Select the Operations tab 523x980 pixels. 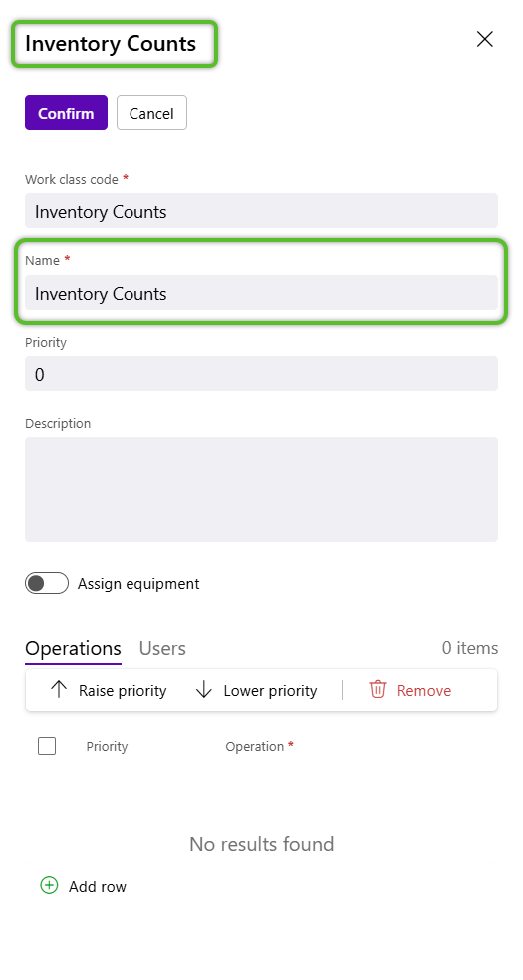[x=73, y=648]
